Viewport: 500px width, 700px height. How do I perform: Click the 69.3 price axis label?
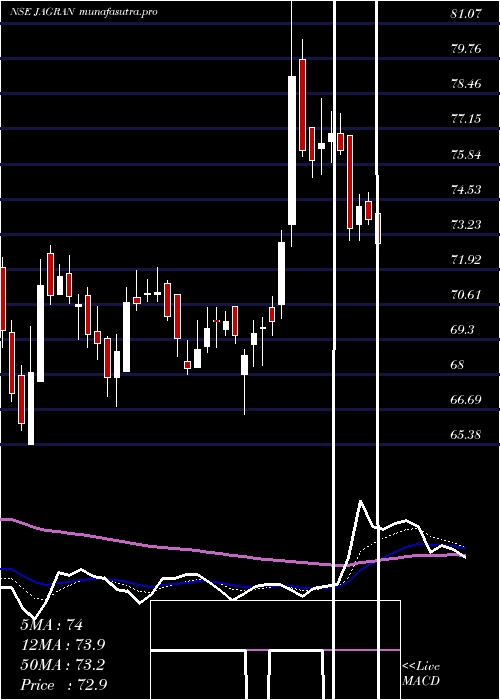[x=462, y=329]
